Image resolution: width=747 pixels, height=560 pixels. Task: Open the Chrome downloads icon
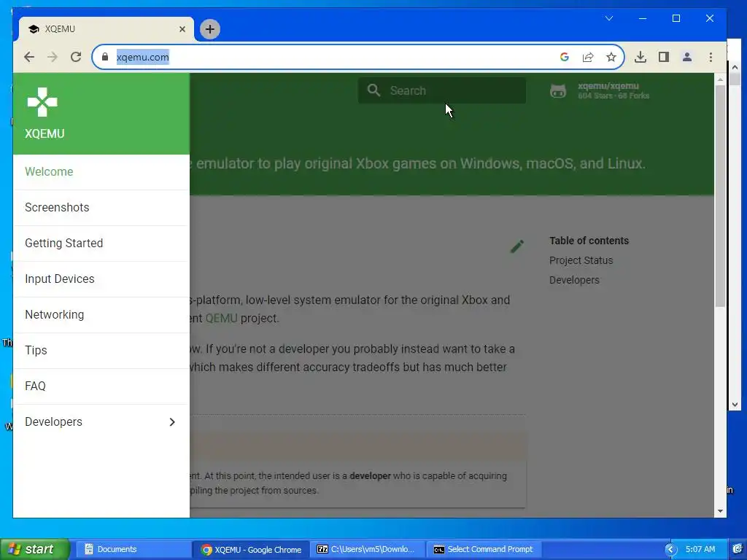(x=640, y=57)
